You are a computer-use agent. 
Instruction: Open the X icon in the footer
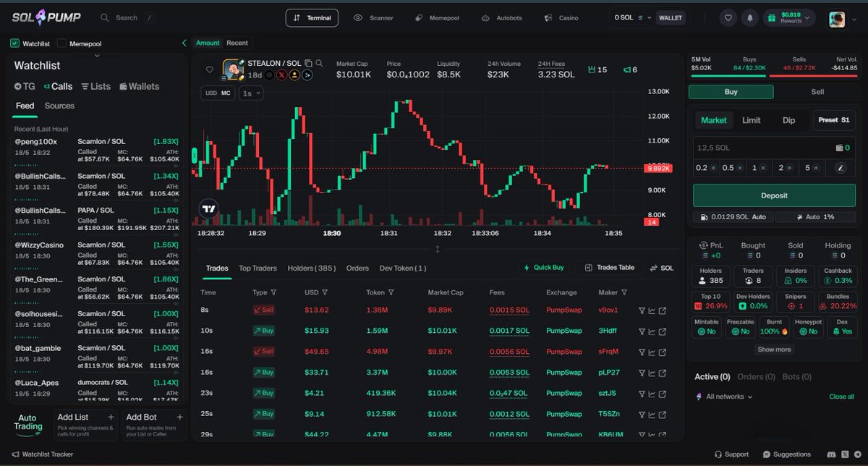click(844, 454)
